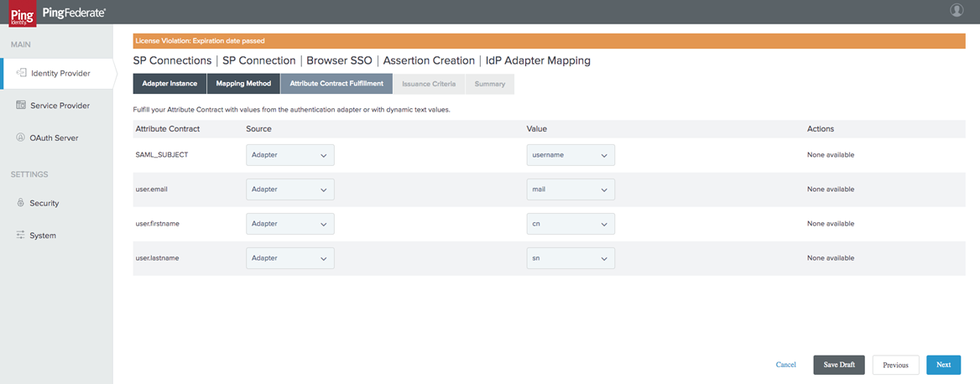Go to the Mapping Method tab

243,84
